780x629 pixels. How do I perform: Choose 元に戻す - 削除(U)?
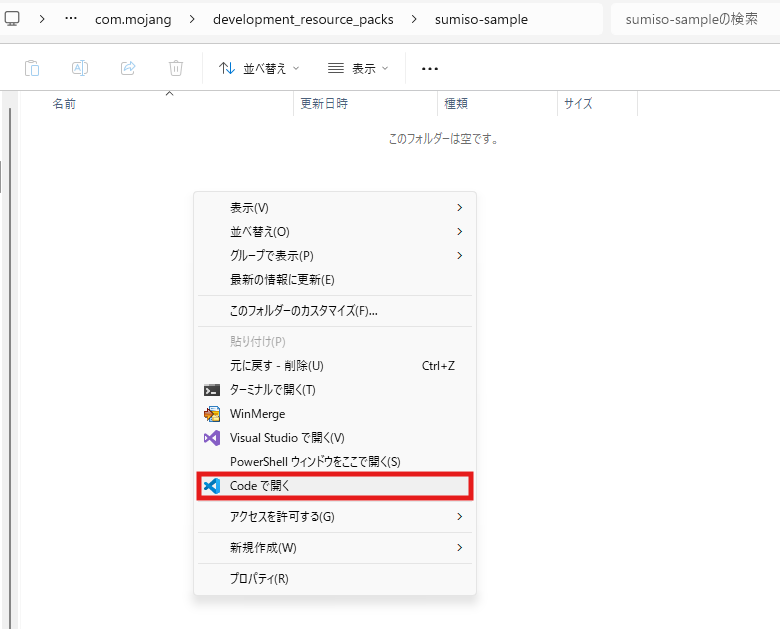tap(335, 366)
